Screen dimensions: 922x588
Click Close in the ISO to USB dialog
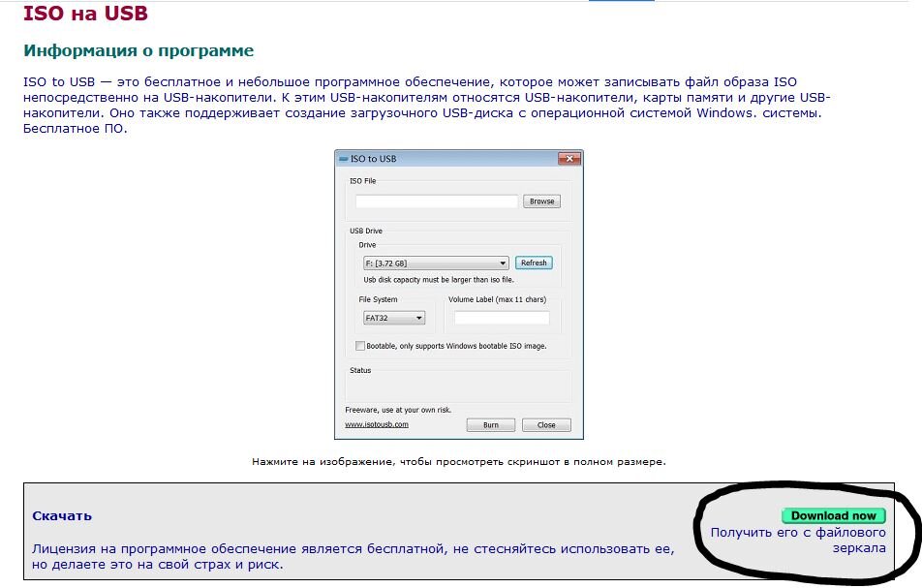pos(545,424)
